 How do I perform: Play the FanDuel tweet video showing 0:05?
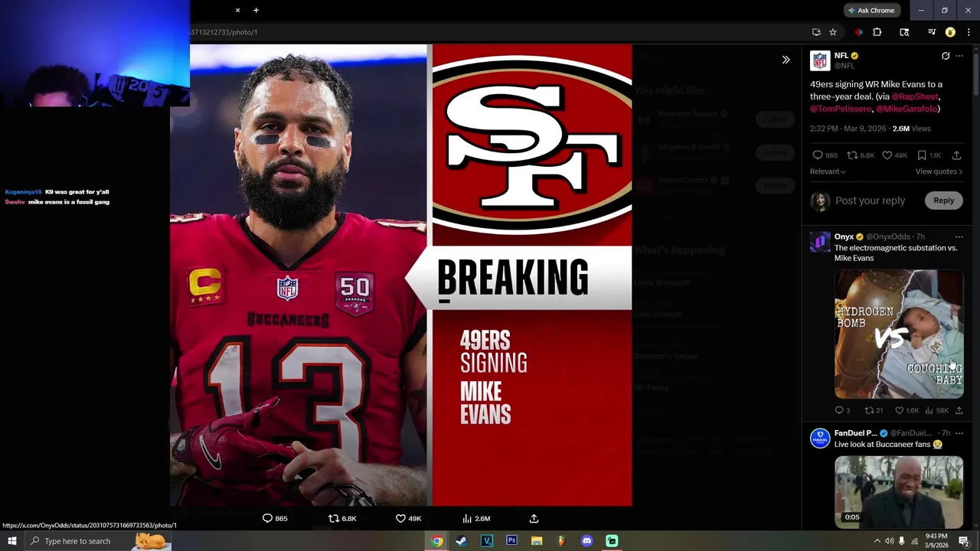899,491
